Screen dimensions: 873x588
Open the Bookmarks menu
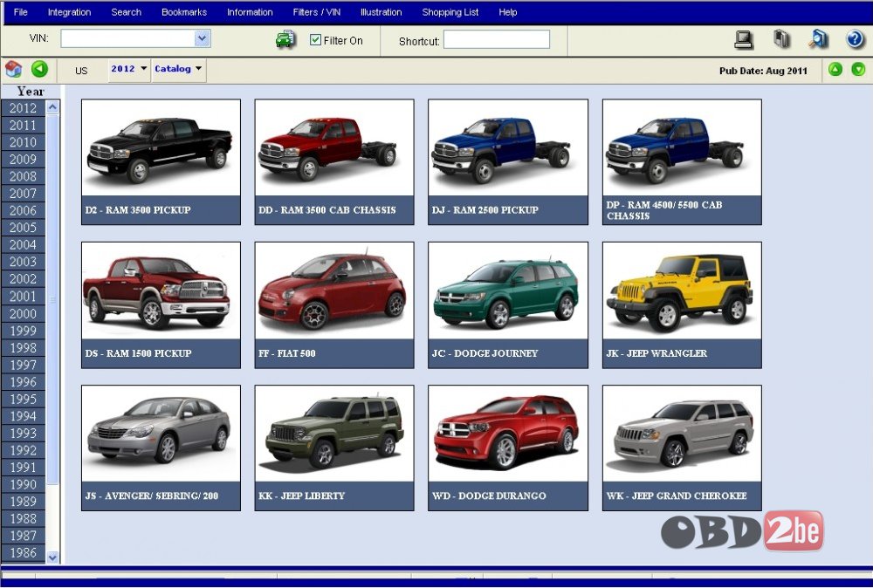pyautogui.click(x=184, y=12)
